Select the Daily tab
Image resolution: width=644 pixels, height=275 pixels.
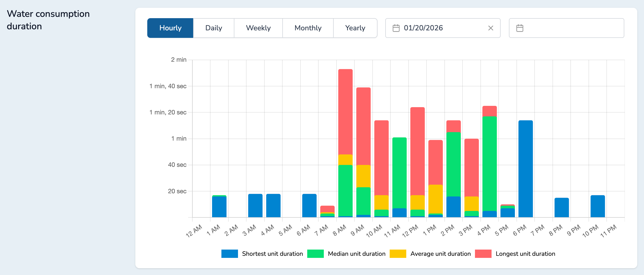214,28
